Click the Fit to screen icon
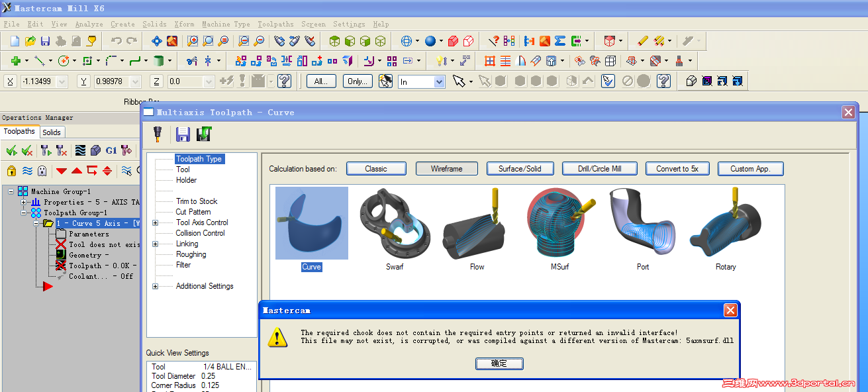Viewport: 868px width, 392px height. (157, 41)
